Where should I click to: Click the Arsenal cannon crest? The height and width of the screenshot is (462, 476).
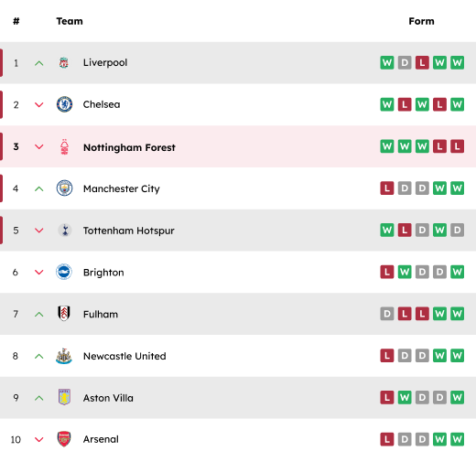tap(64, 439)
